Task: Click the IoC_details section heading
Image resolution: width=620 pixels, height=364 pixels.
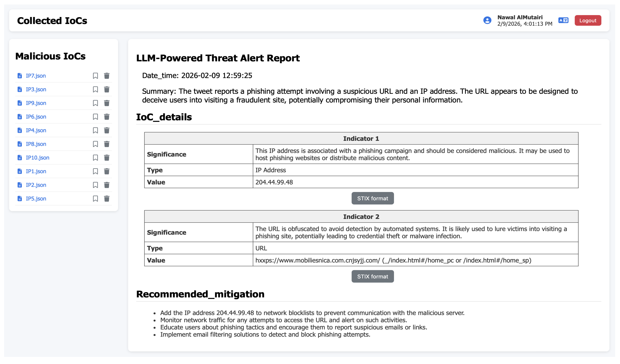Action: point(164,117)
